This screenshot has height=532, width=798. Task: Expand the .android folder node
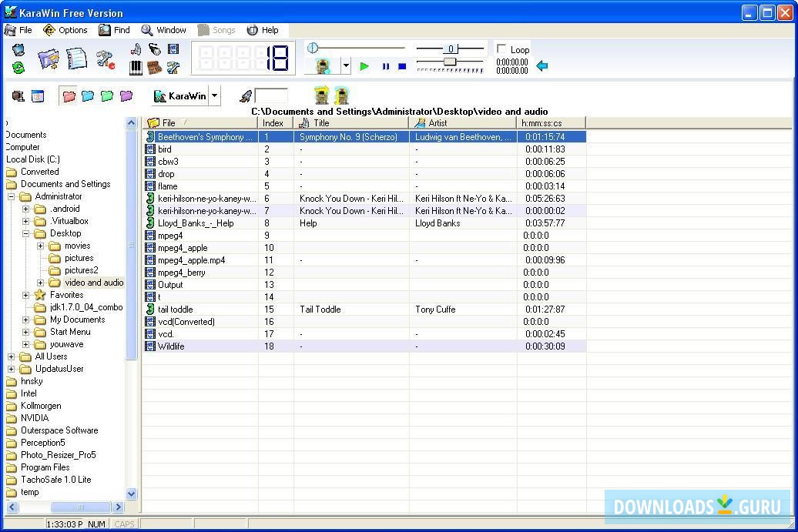pos(25,209)
